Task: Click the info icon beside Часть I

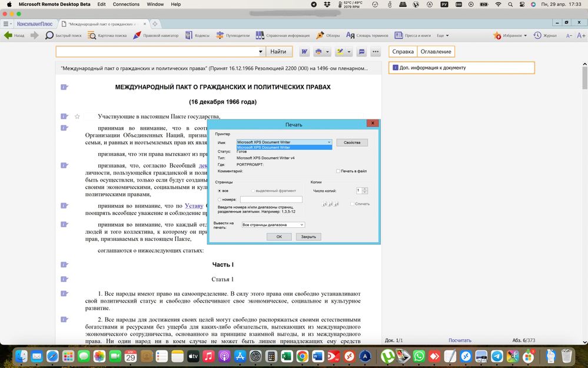Action: tap(64, 264)
